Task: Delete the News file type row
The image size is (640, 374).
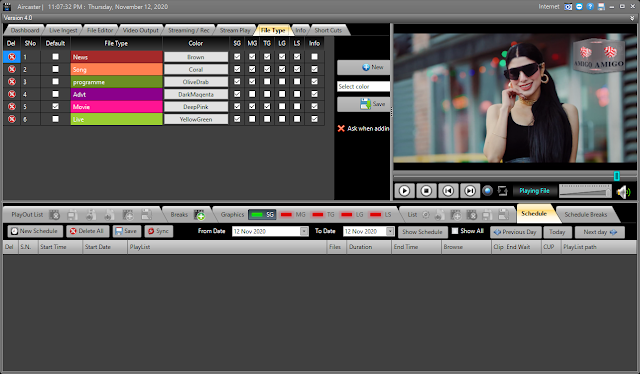Action: 12,57
